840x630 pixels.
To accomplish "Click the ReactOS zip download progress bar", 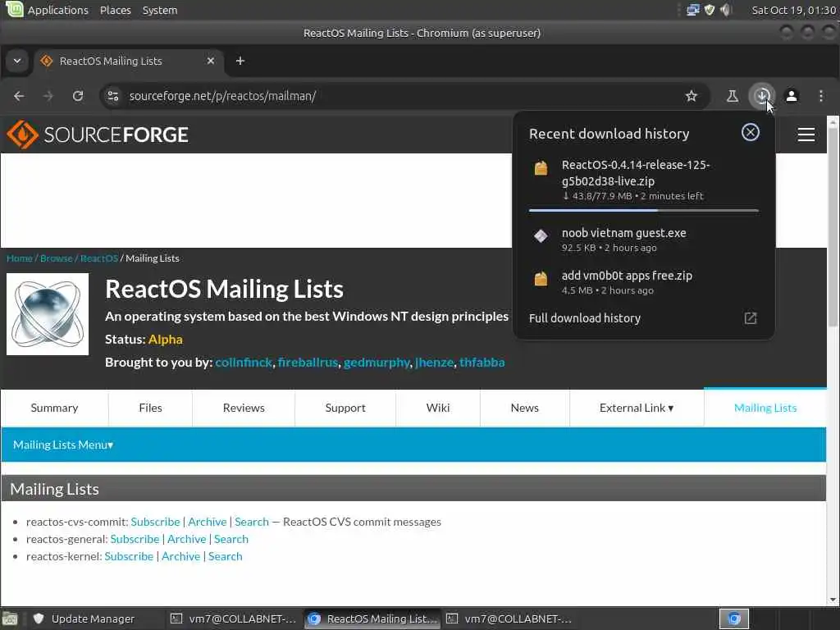I will 643,211.
